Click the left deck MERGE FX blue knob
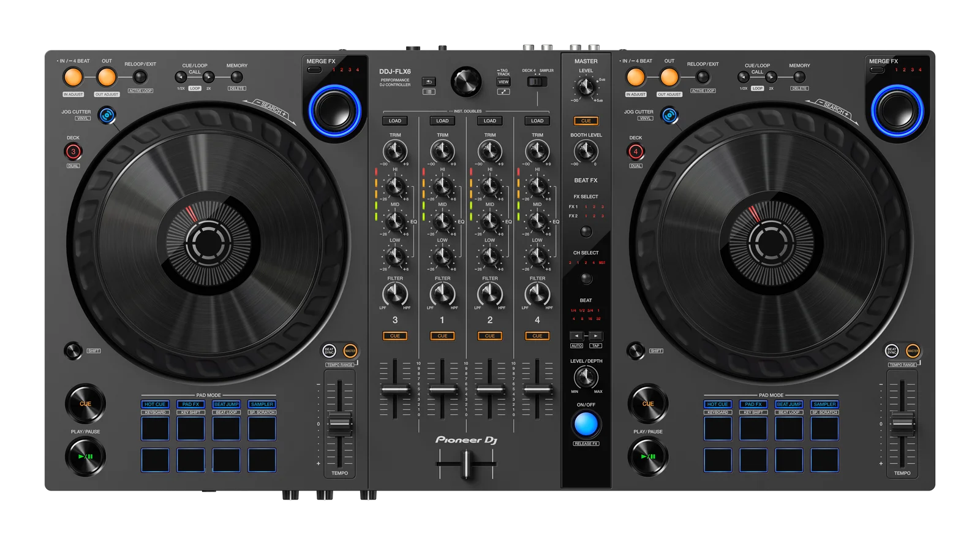The height and width of the screenshot is (545, 980). (x=334, y=111)
